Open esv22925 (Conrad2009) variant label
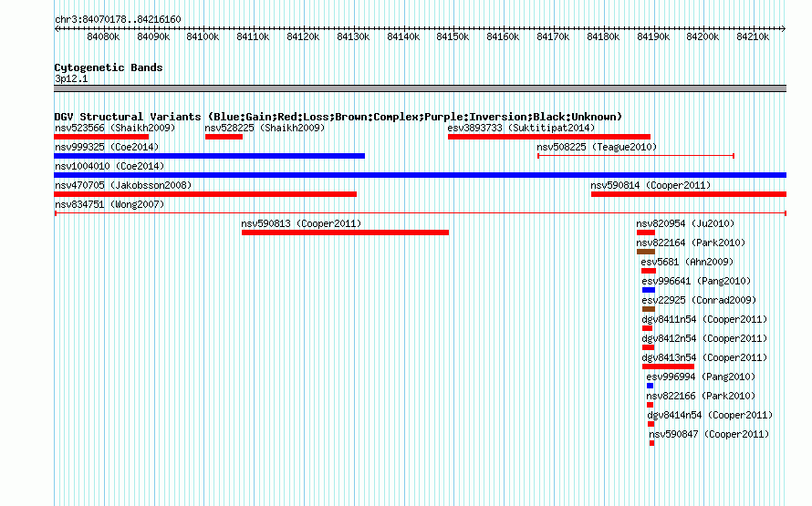The height and width of the screenshot is (506, 812). pyautogui.click(x=699, y=300)
